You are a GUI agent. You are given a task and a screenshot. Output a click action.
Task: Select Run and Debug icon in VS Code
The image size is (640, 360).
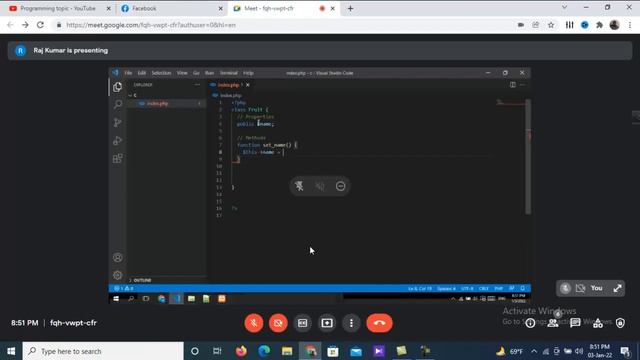tap(118, 140)
